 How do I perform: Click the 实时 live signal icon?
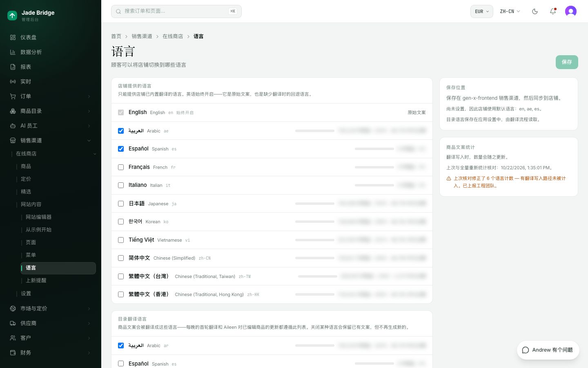click(13, 81)
